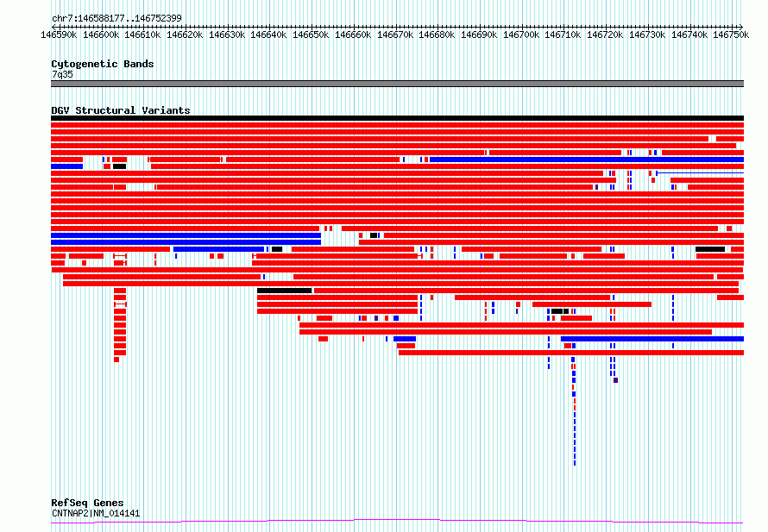768x532 pixels.
Task: Click the thin blue line variant starting near 146732k
Action: click(x=700, y=172)
